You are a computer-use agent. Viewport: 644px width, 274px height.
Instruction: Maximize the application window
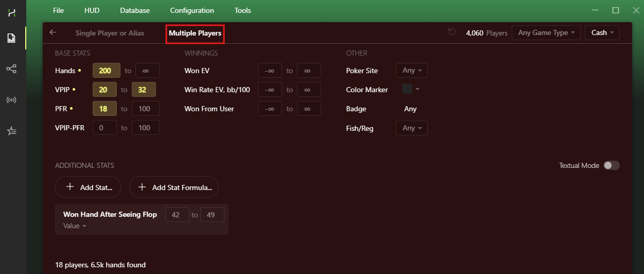(615, 10)
